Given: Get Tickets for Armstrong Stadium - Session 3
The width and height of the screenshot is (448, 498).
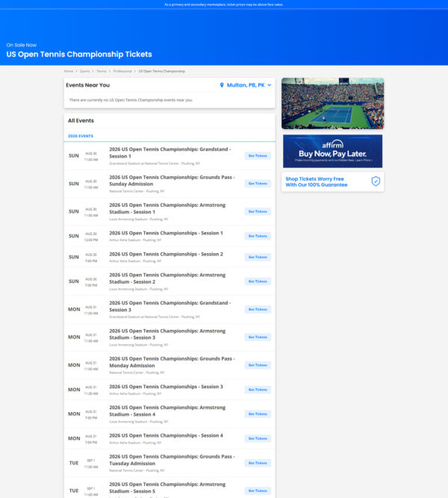Looking at the screenshot, I should click(258, 337).
